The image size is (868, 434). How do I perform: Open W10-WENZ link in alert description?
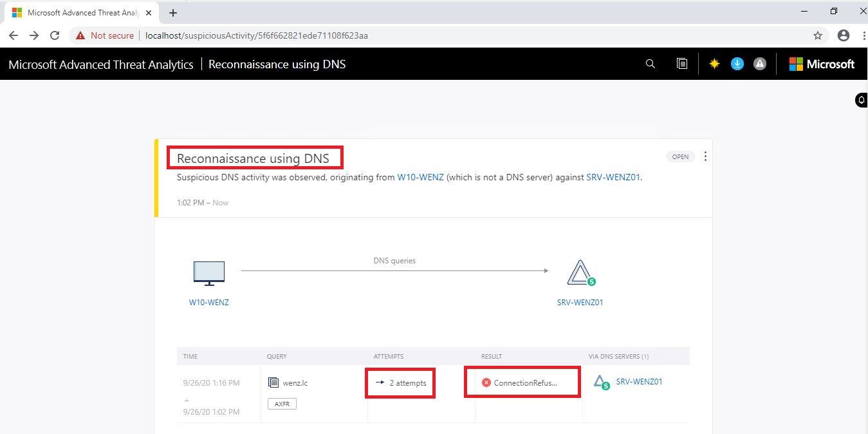point(420,178)
